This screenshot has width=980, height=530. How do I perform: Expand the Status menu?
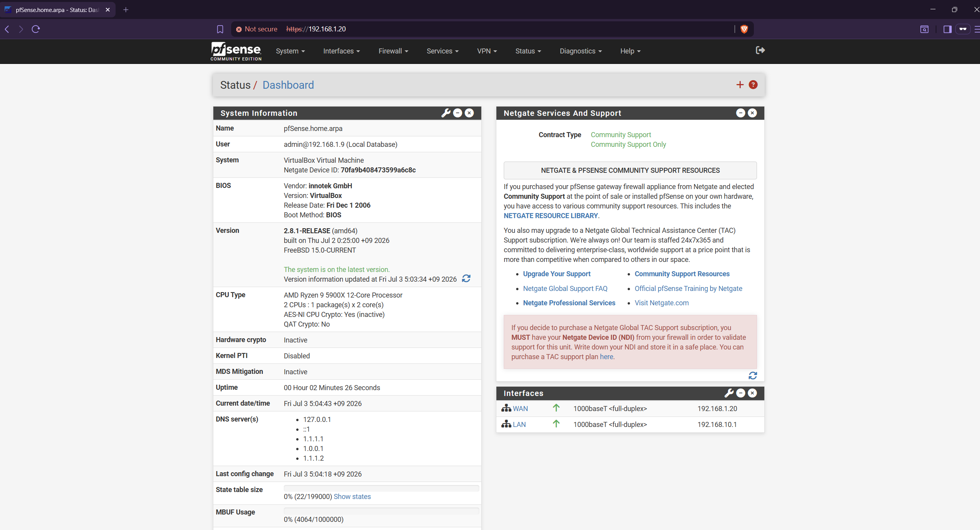[x=528, y=51]
